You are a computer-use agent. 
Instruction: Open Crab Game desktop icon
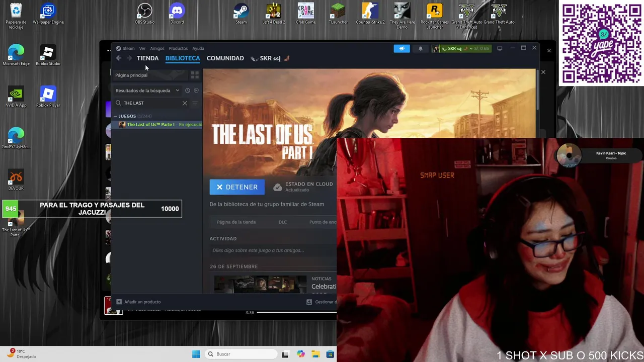[306, 14]
